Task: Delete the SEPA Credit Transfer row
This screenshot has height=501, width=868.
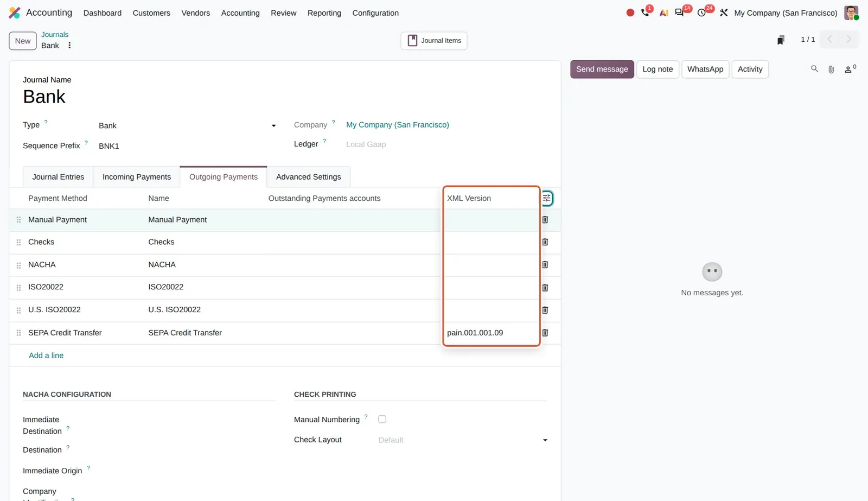Action: (x=545, y=333)
